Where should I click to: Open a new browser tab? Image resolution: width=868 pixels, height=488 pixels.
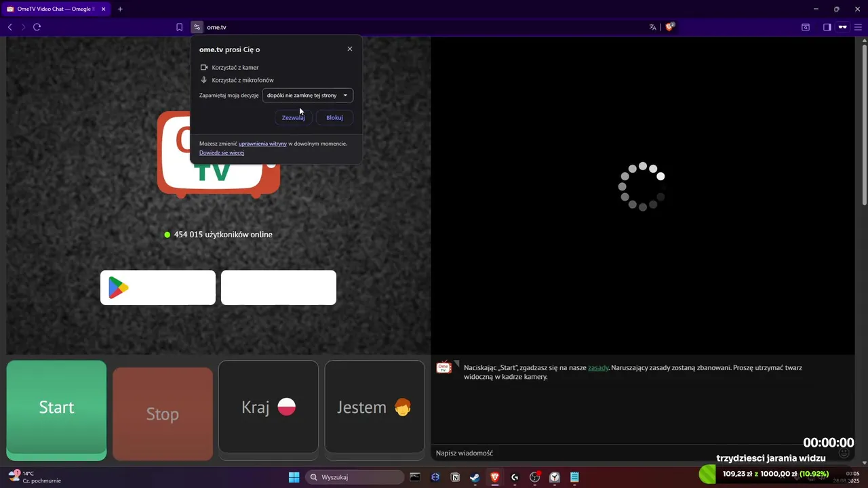(x=120, y=9)
